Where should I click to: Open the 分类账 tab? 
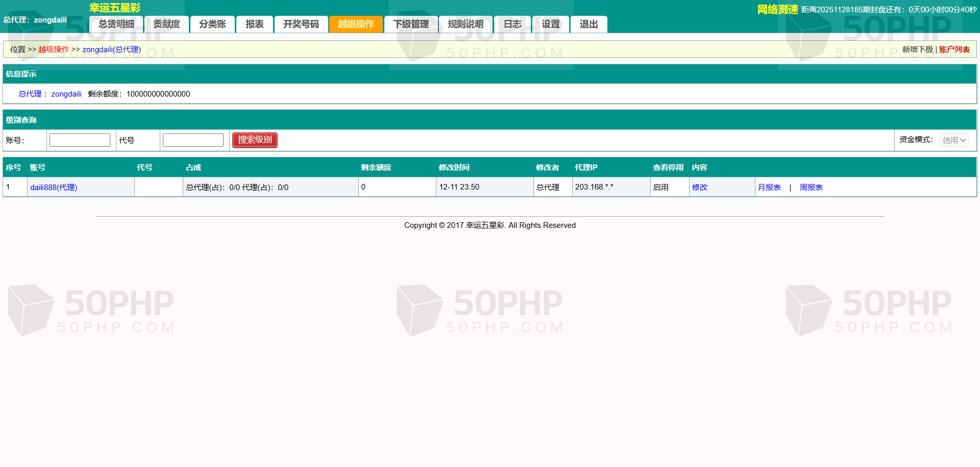pyautogui.click(x=212, y=24)
